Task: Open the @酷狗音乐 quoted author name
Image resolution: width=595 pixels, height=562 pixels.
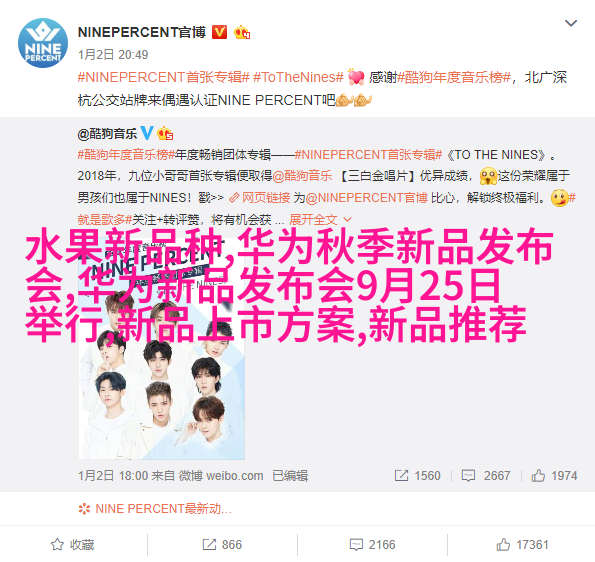Action: [x=107, y=134]
